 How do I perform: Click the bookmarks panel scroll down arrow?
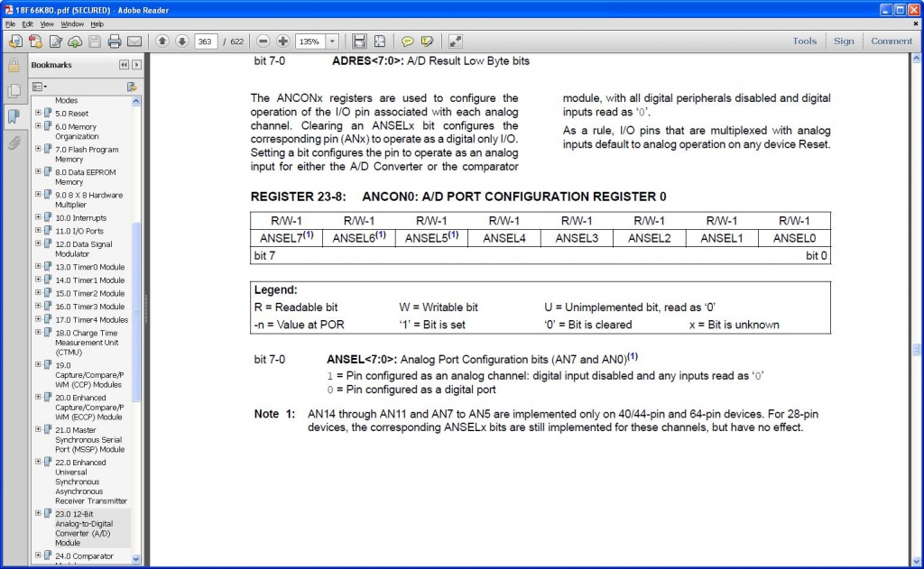click(x=136, y=559)
